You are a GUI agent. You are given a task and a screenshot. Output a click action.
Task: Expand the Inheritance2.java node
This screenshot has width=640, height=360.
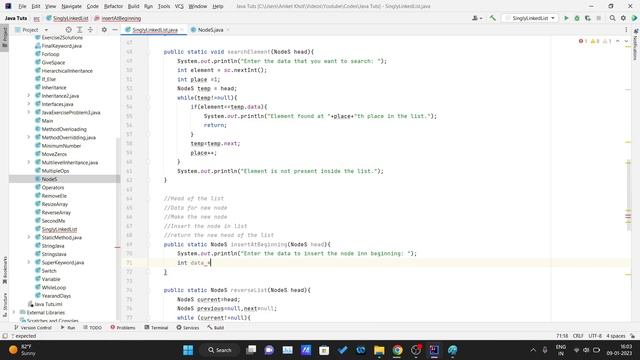[29, 96]
